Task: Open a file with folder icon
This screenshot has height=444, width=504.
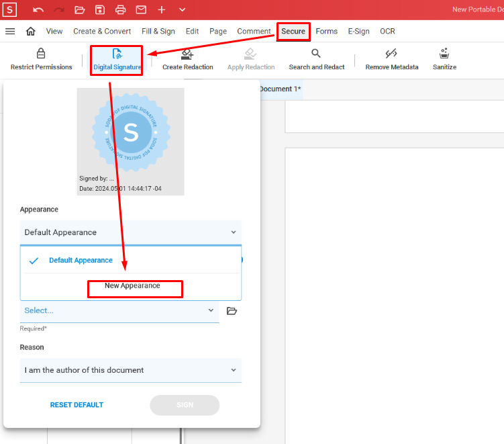Action: 79,10
